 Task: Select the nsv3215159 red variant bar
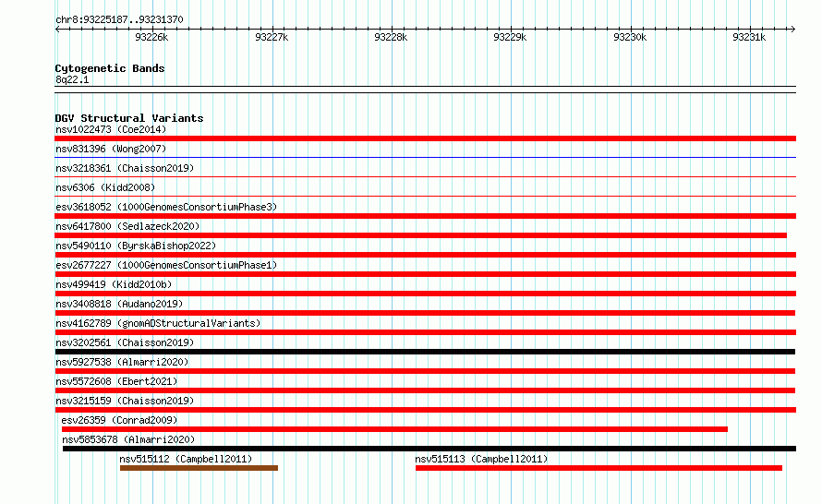click(425, 410)
